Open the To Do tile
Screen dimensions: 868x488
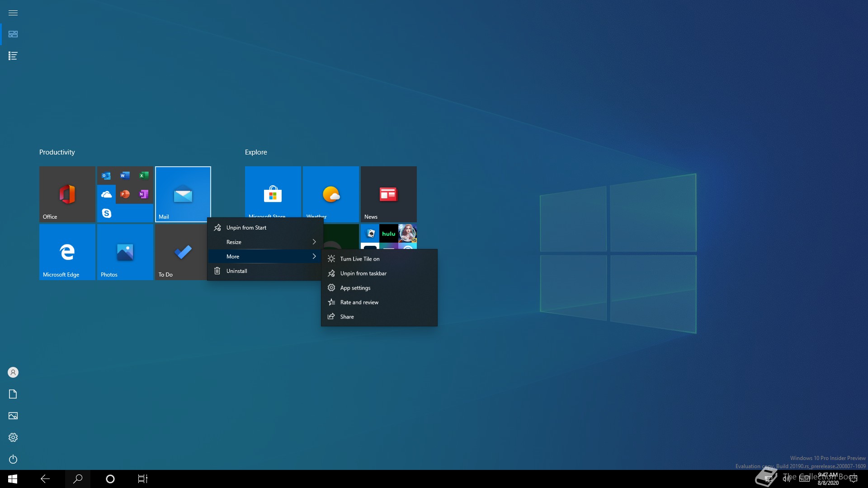click(x=181, y=252)
